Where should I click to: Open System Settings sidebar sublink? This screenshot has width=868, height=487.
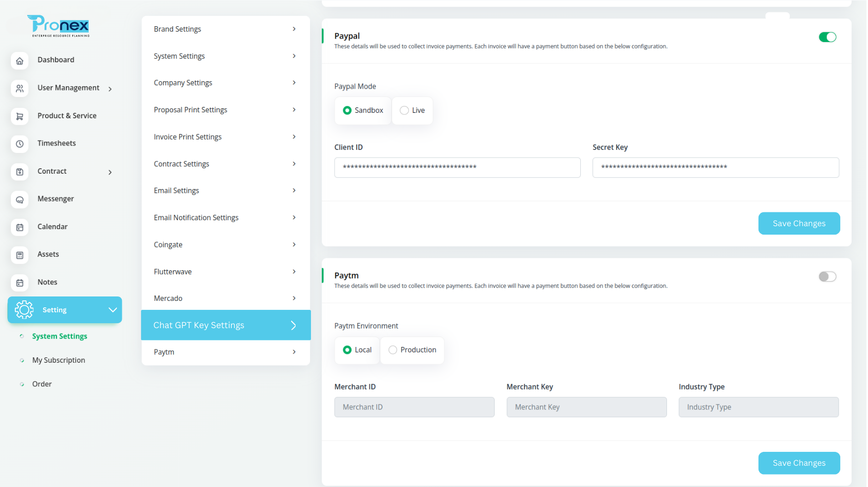click(59, 336)
